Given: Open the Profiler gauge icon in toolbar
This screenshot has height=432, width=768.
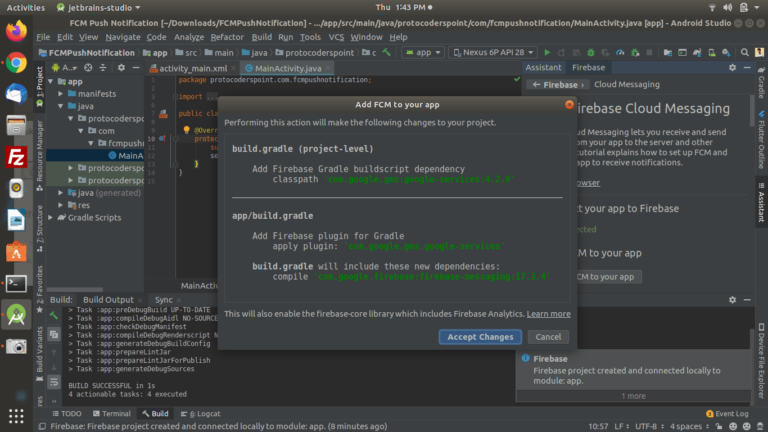Looking at the screenshot, I should tap(620, 52).
